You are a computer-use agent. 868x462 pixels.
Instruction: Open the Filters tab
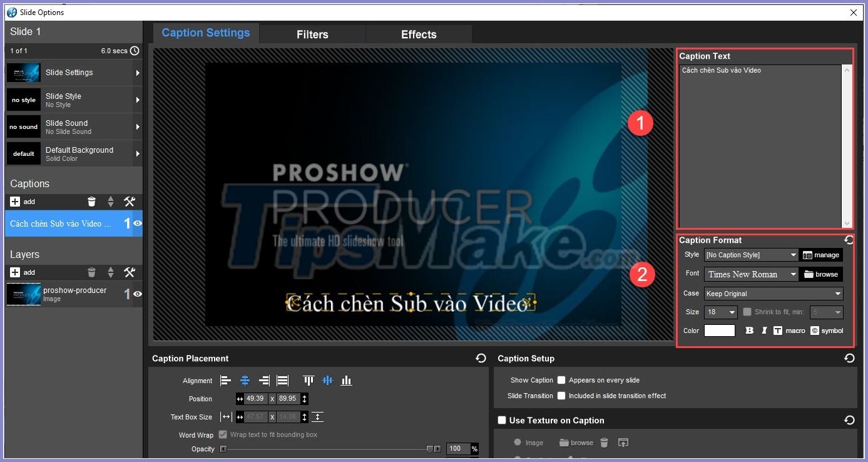click(x=312, y=34)
